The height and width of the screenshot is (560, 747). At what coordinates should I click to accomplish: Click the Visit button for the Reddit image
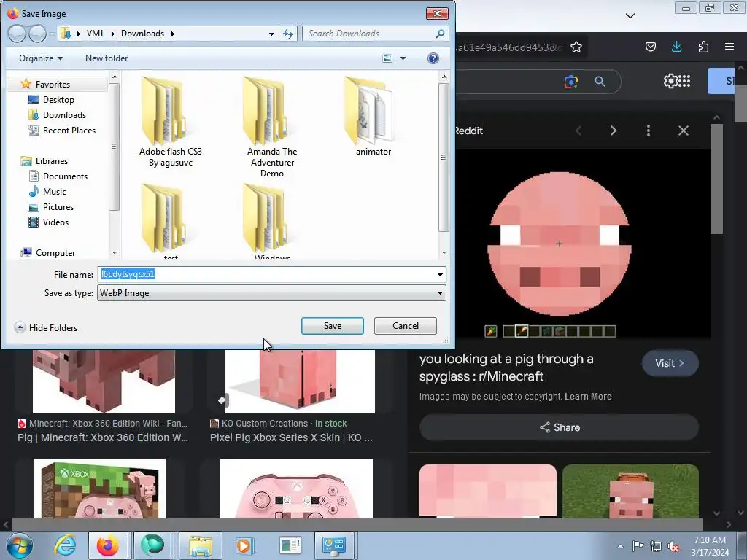(x=670, y=363)
